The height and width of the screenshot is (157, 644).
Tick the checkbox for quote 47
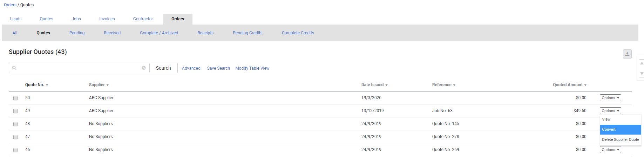coord(15,137)
